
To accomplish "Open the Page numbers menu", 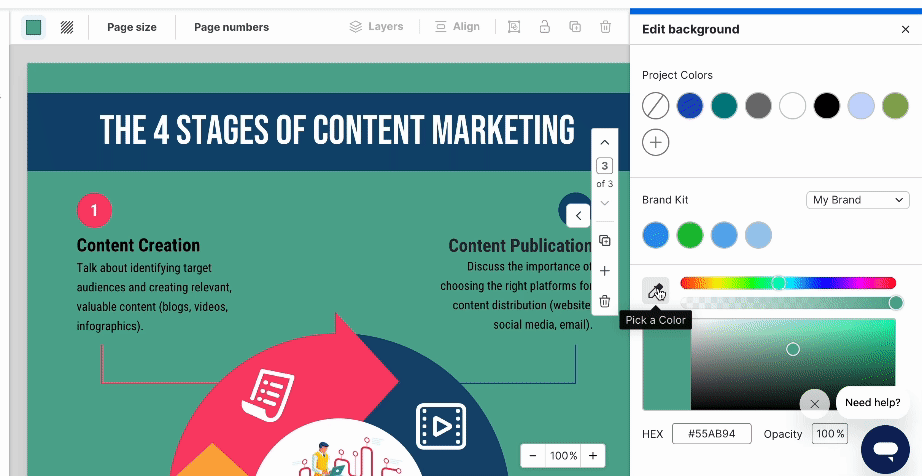I will point(231,27).
